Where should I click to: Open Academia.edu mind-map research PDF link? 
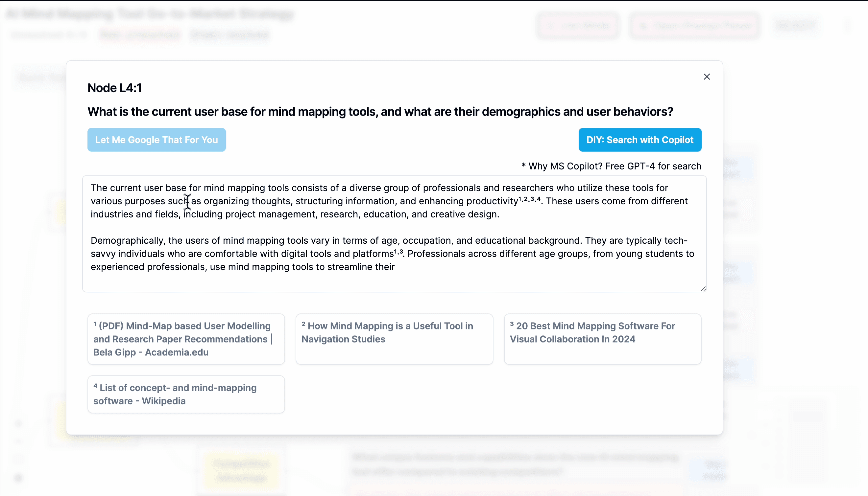[187, 339]
